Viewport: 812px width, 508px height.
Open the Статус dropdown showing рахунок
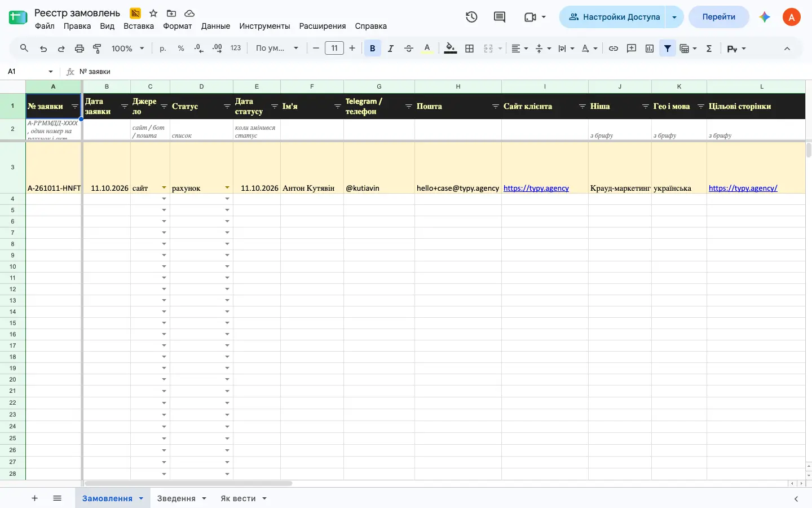click(227, 188)
